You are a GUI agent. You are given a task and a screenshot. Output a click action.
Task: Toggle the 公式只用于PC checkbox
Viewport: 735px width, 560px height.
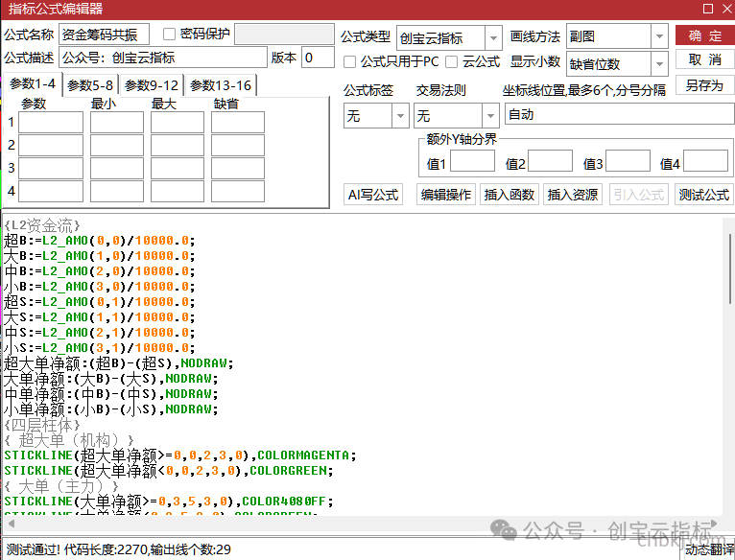[x=349, y=62]
